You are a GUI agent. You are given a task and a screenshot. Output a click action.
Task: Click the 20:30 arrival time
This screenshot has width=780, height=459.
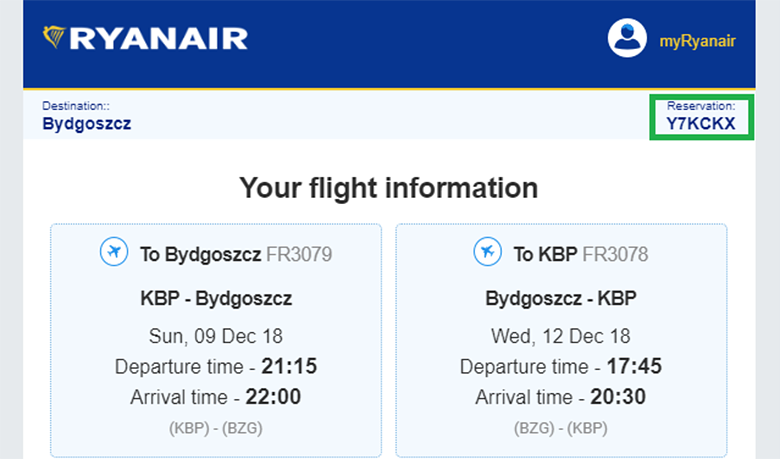pyautogui.click(x=619, y=397)
